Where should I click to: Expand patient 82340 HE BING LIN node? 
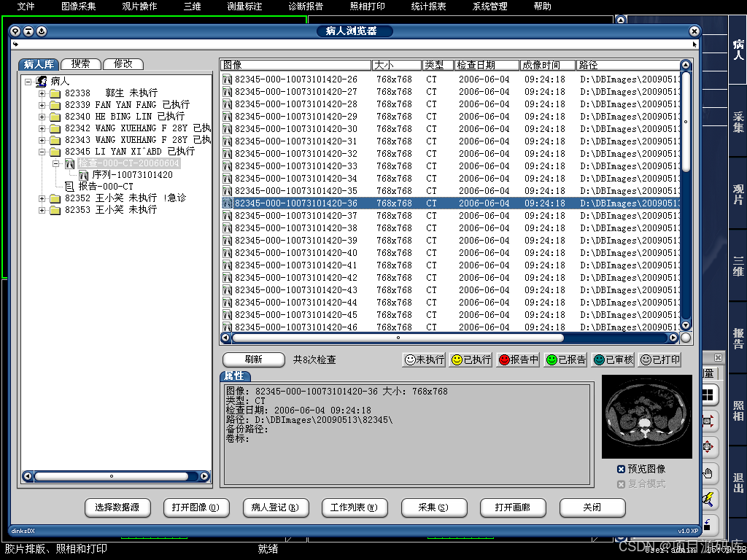click(42, 117)
